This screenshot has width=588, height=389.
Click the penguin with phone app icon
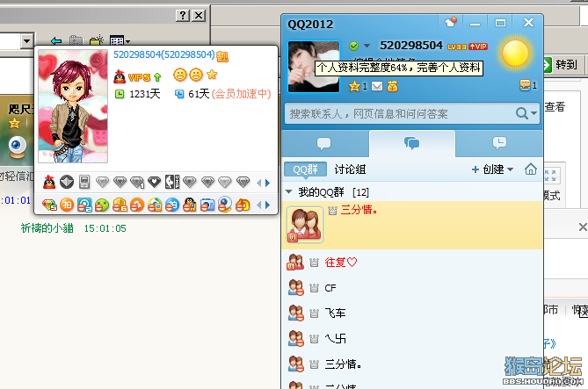[190, 205]
